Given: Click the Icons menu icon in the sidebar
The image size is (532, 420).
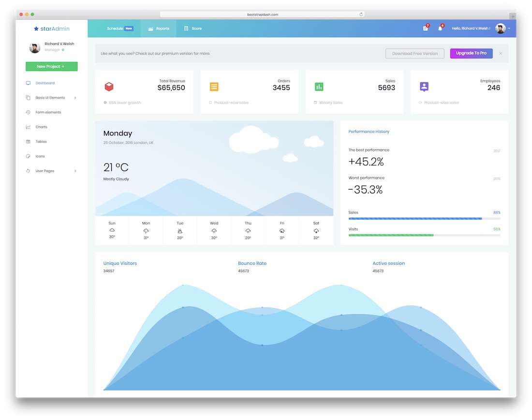Looking at the screenshot, I should pos(28,156).
